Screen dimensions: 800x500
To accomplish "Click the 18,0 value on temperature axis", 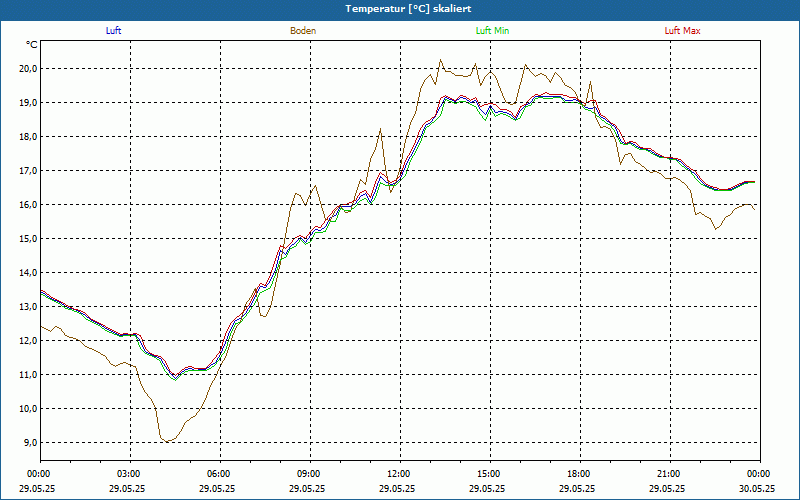I will coord(28,137).
